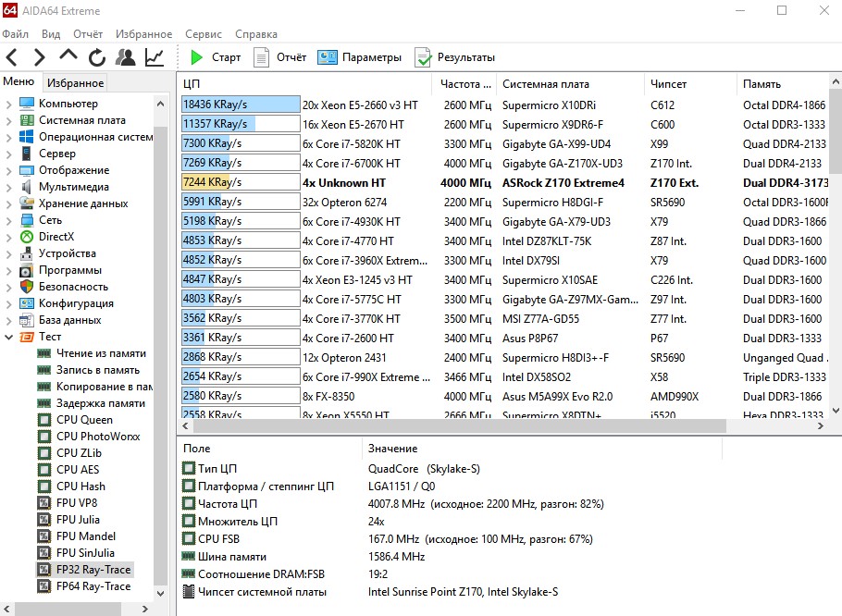Select the Сеть network icon
Image resolution: width=842 pixels, height=616 pixels.
26,220
